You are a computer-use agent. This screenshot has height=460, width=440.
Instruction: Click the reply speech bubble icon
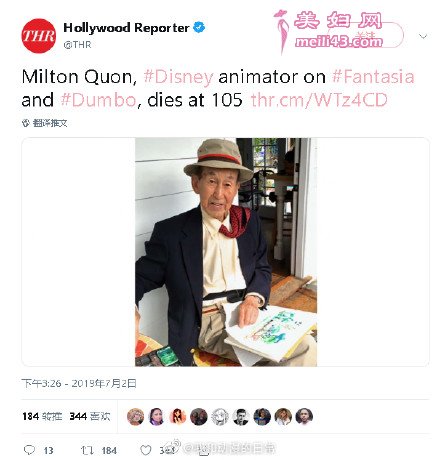tap(29, 450)
